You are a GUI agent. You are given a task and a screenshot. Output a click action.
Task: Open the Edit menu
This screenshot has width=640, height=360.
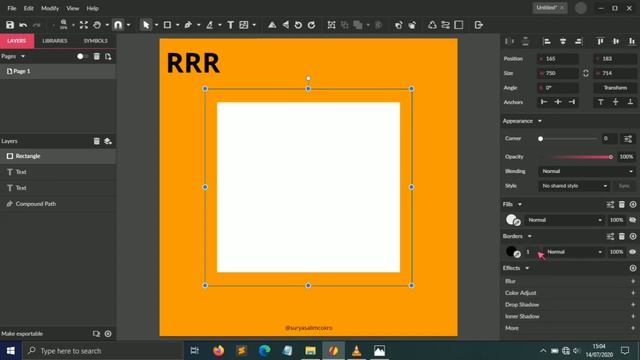[x=29, y=8]
